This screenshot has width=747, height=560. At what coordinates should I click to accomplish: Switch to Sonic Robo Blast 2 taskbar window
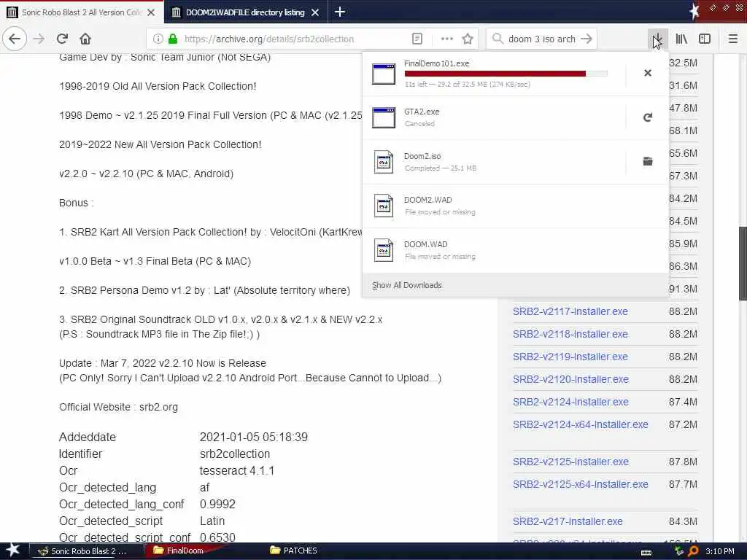(86, 551)
